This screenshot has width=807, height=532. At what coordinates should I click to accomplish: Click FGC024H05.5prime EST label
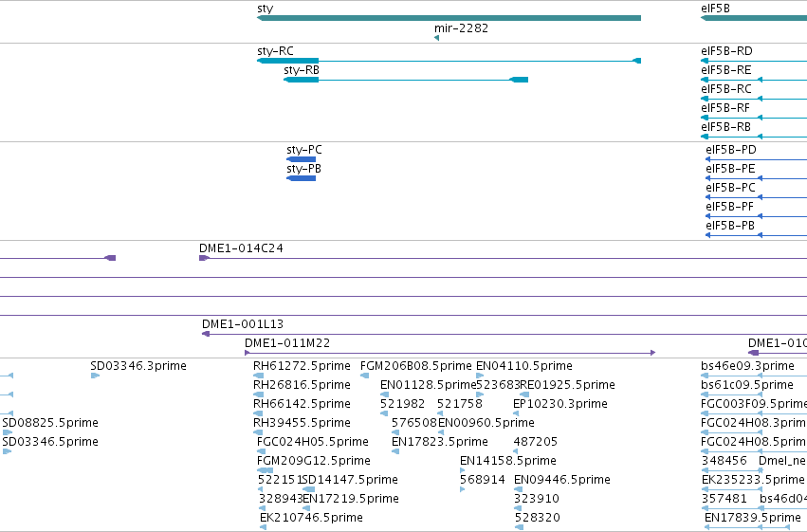[x=313, y=442]
